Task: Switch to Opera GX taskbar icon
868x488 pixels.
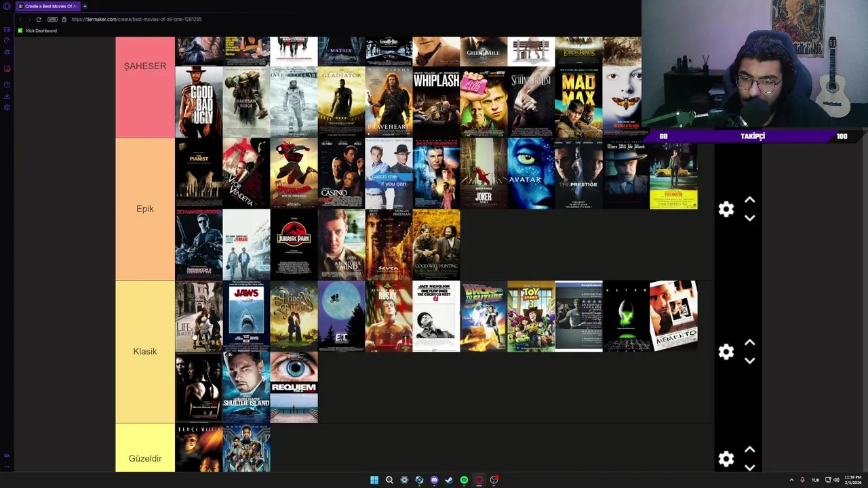Action: 479,480
